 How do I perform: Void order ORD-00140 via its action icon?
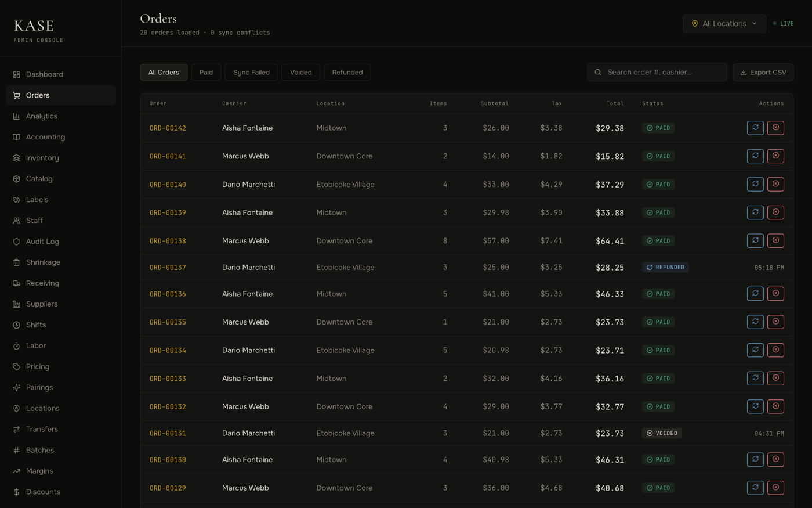[x=775, y=184]
